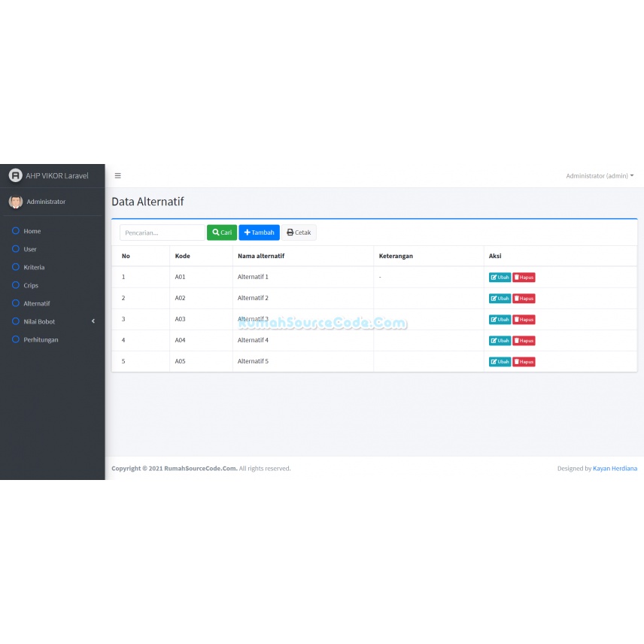Viewport: 644px width, 644px height.
Task: Delete Alternatif 2 with Hapus button
Action: [x=524, y=299]
